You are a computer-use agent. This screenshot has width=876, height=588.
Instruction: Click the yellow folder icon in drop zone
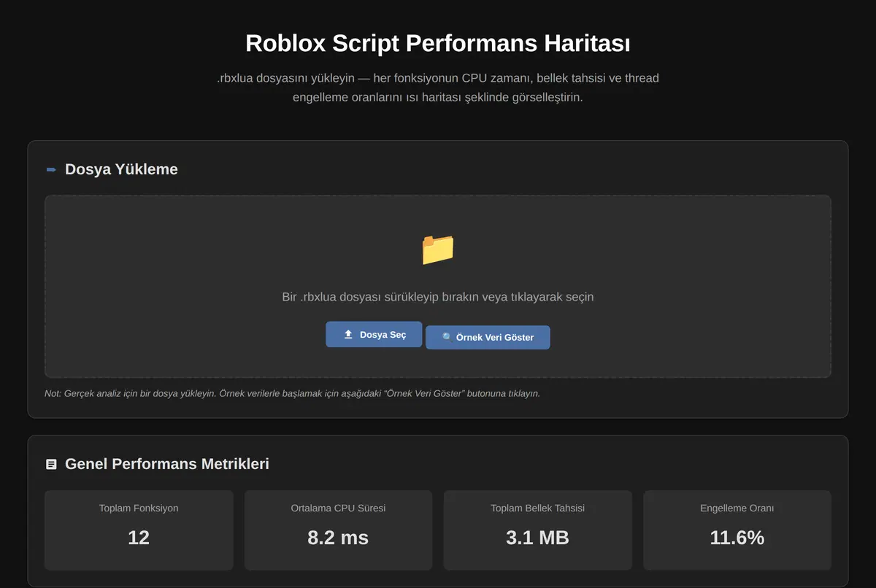pos(438,249)
